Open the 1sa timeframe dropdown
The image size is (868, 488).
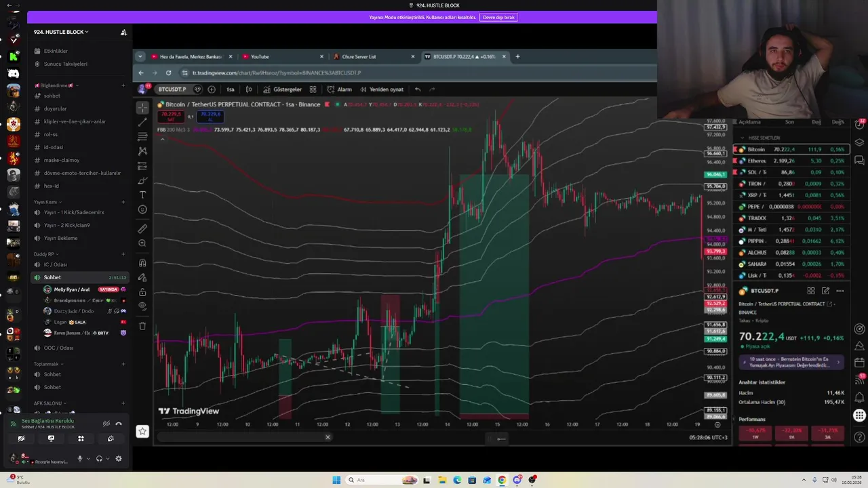231,89
